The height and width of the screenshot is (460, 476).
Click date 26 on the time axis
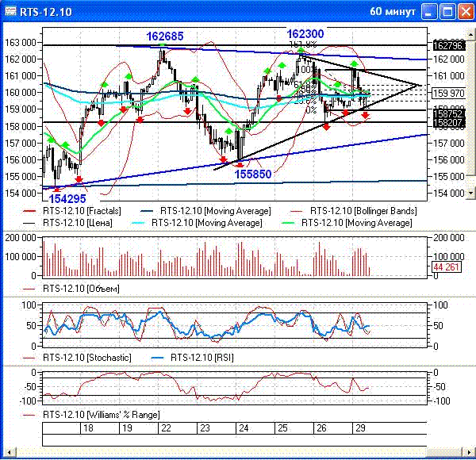pyautogui.click(x=321, y=428)
